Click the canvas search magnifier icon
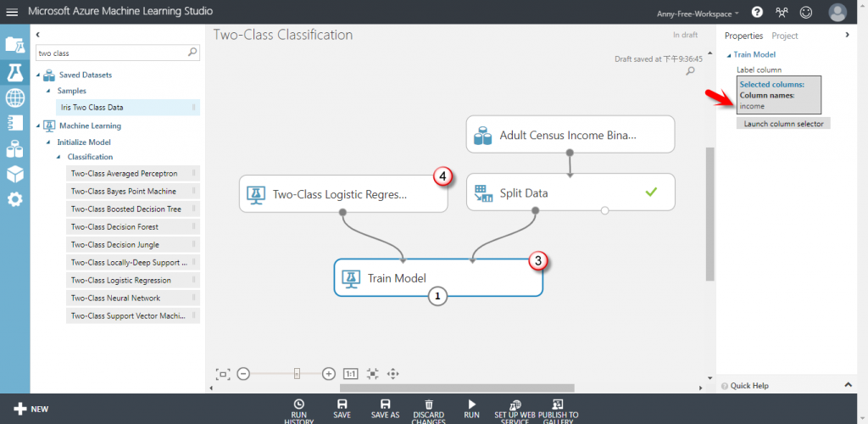Viewport: 868px width, 424px height. 690,71
